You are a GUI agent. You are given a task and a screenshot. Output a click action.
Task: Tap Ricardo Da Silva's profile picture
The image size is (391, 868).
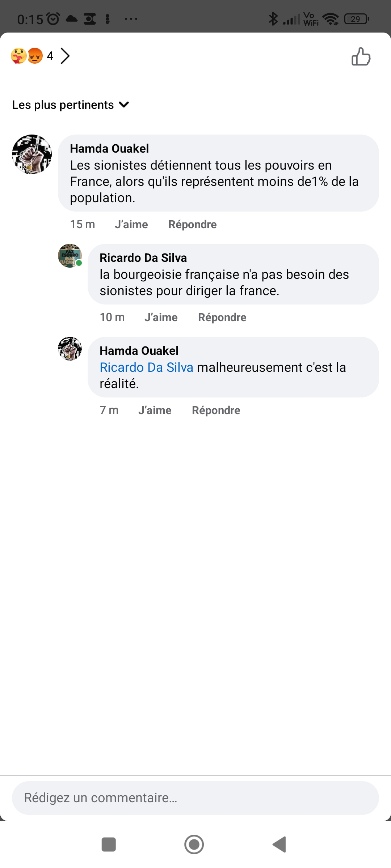pyautogui.click(x=70, y=256)
